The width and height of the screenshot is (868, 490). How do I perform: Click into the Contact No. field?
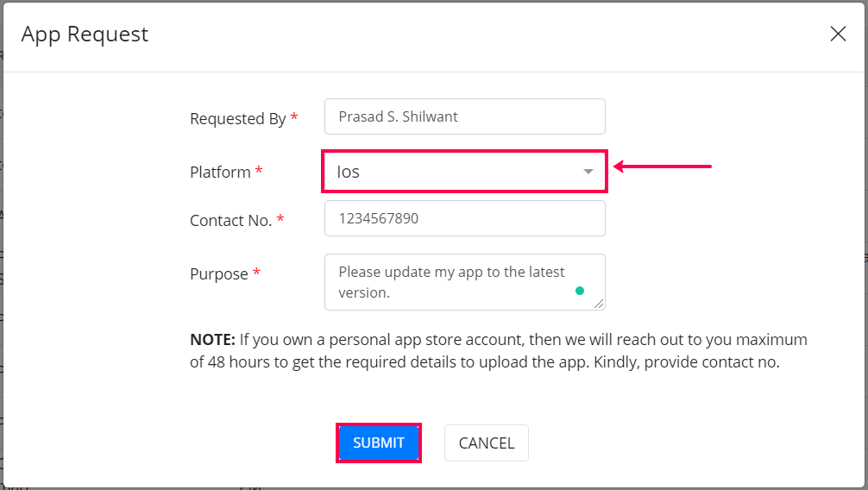click(x=464, y=218)
